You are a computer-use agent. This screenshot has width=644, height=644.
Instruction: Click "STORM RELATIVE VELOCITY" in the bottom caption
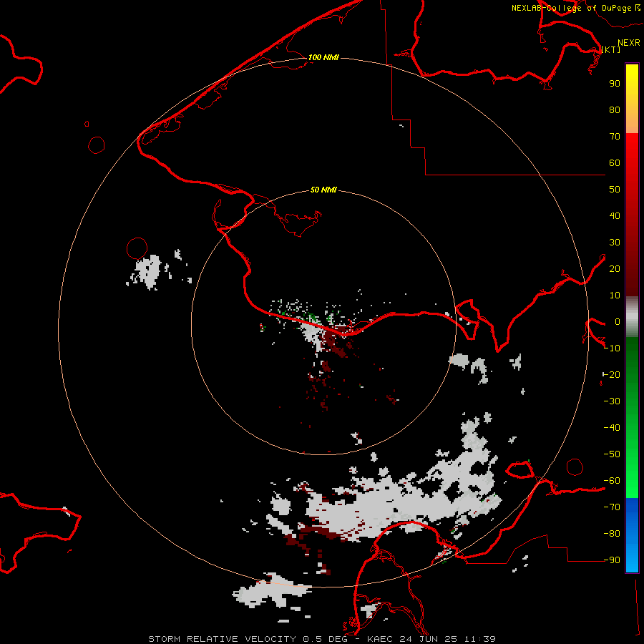coord(222,639)
